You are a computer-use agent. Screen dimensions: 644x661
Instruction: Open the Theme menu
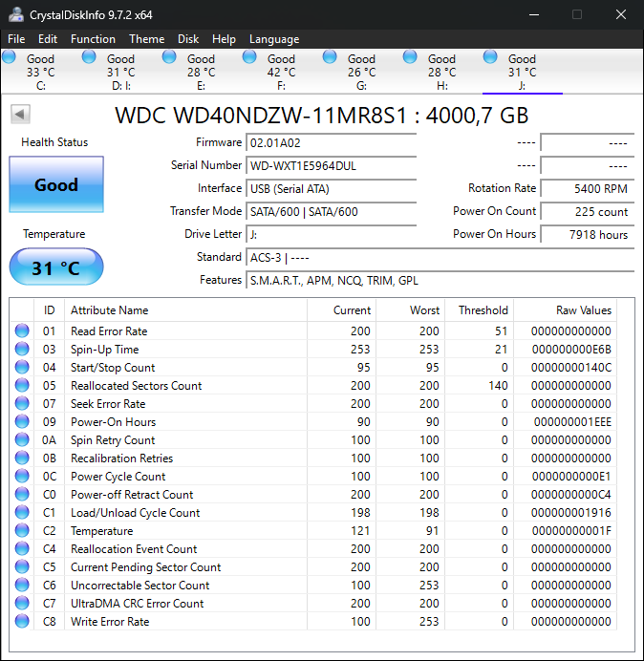pyautogui.click(x=146, y=39)
